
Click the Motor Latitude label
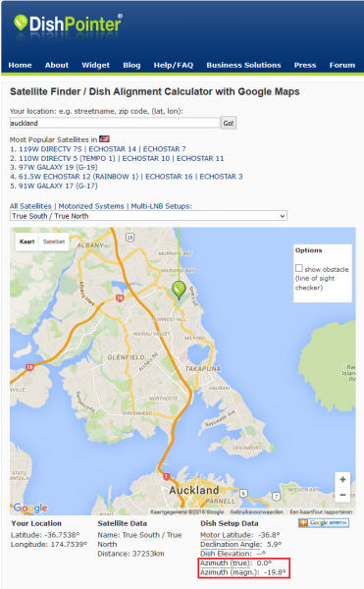[x=227, y=535]
